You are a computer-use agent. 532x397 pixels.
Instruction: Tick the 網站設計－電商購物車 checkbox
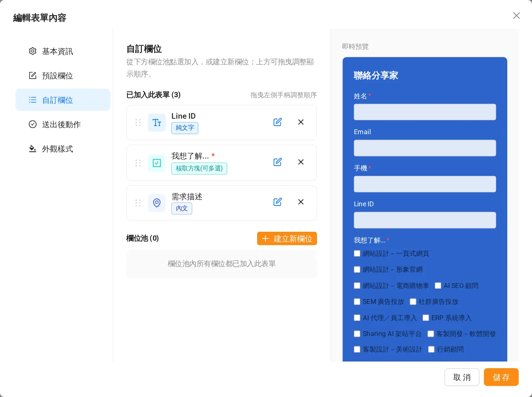(x=357, y=286)
